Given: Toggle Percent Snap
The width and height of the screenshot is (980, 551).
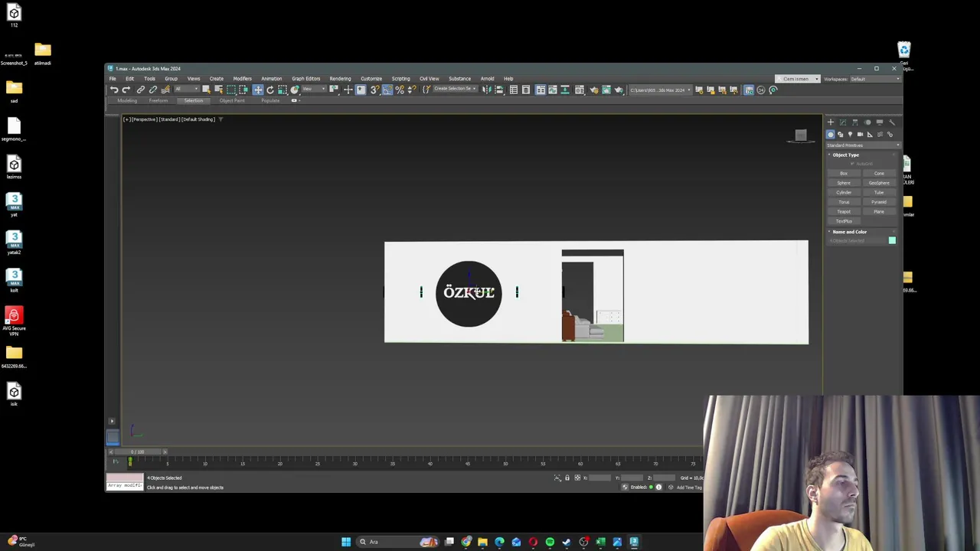Looking at the screenshot, I should tap(400, 90).
